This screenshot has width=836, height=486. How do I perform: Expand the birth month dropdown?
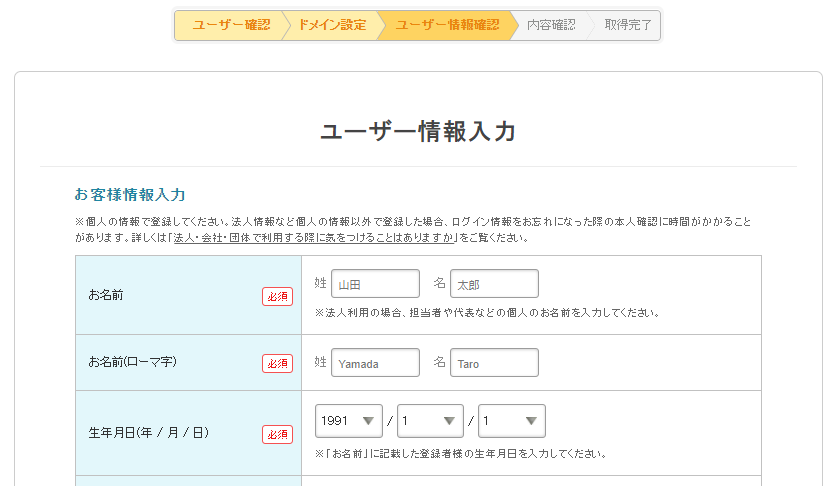pos(430,421)
